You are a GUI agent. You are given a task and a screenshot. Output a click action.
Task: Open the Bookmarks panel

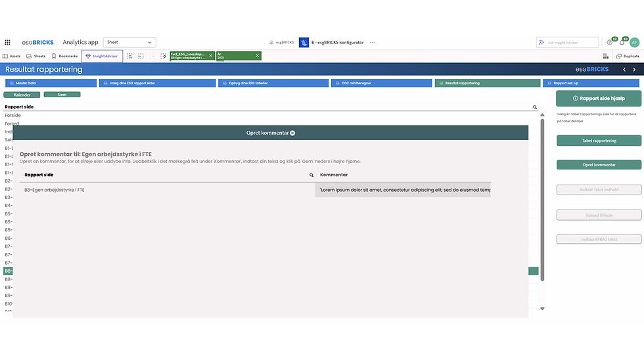pos(64,57)
